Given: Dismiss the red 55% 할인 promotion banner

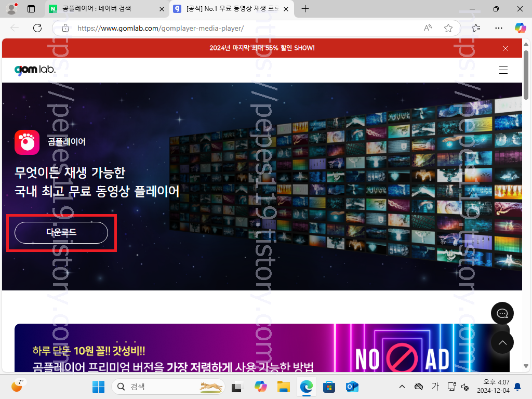Looking at the screenshot, I should pos(505,48).
